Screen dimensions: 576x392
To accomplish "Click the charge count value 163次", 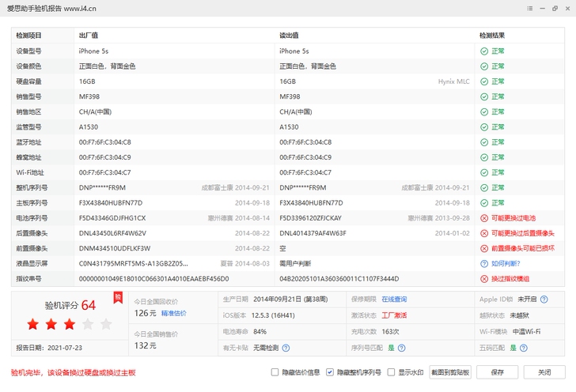I will tap(391, 332).
